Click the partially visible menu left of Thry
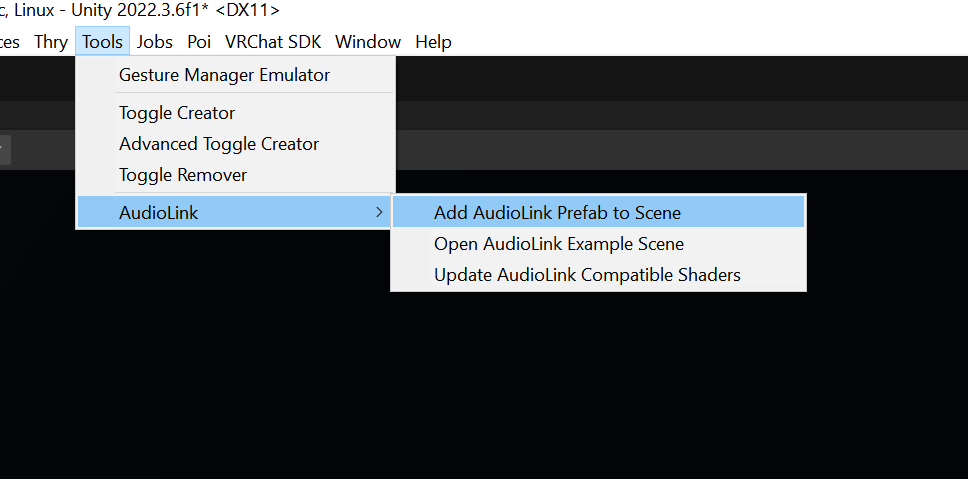 [x=10, y=42]
